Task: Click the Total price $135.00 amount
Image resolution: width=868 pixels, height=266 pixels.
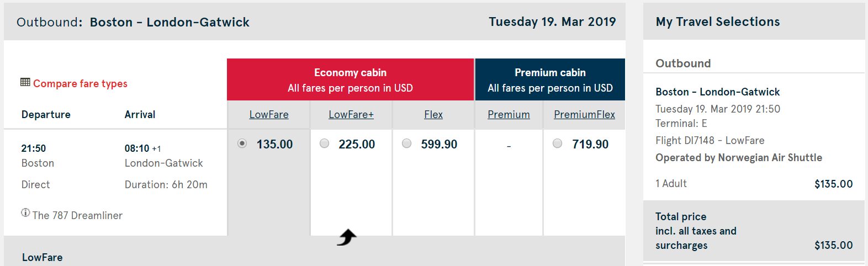Action: click(833, 245)
